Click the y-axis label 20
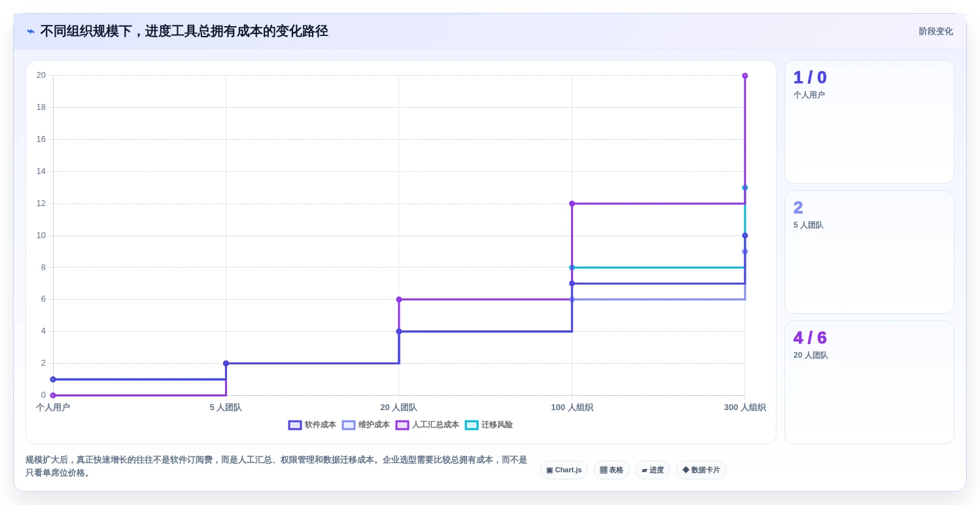The height and width of the screenshot is (505, 980). click(x=41, y=75)
